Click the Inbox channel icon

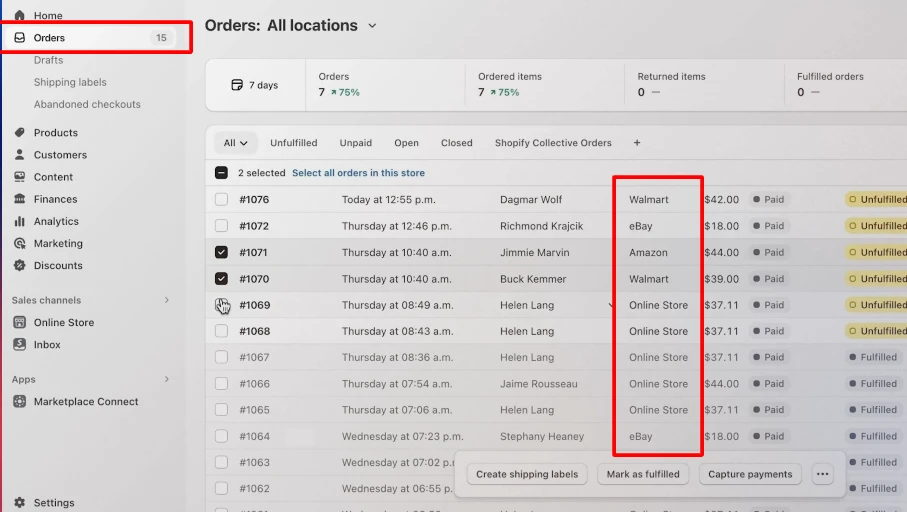[x=20, y=344]
